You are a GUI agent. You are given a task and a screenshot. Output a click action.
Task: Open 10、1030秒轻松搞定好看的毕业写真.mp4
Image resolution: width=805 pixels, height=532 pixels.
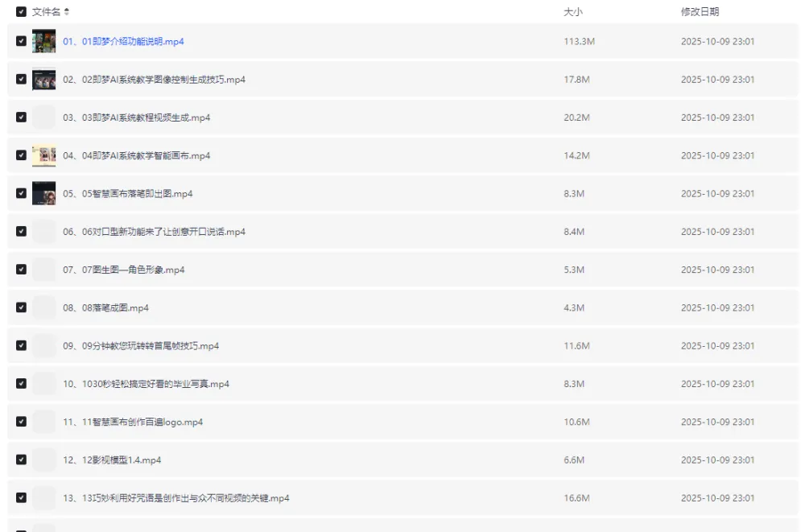(x=146, y=384)
